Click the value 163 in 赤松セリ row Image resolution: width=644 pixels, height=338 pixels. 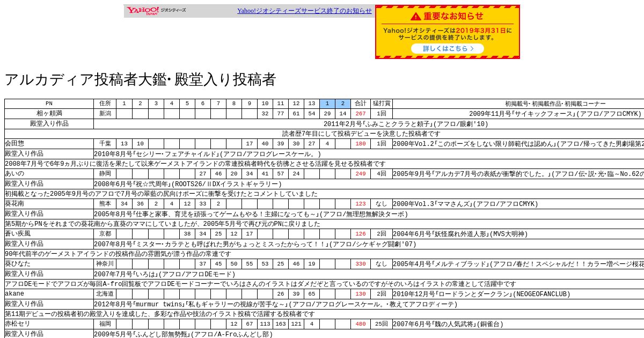[280, 324]
